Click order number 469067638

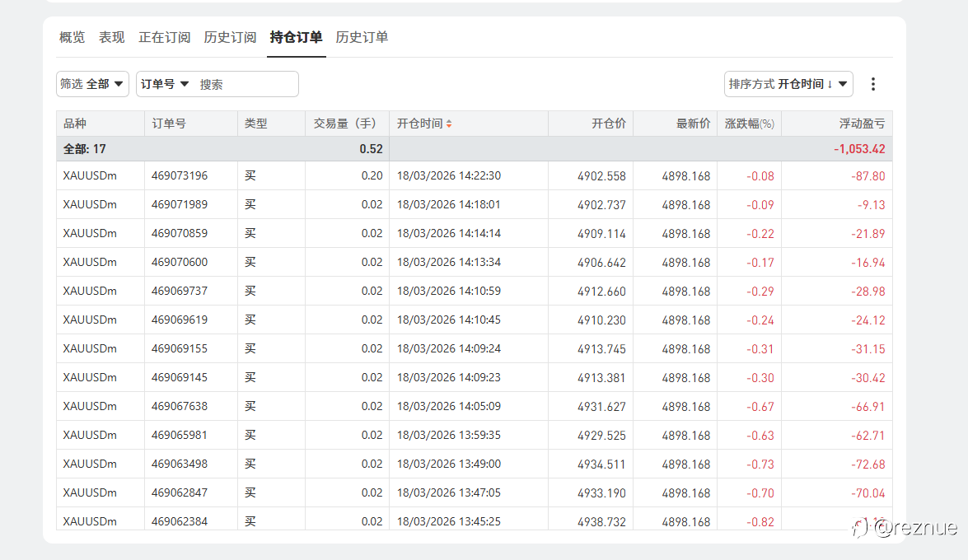coord(180,407)
